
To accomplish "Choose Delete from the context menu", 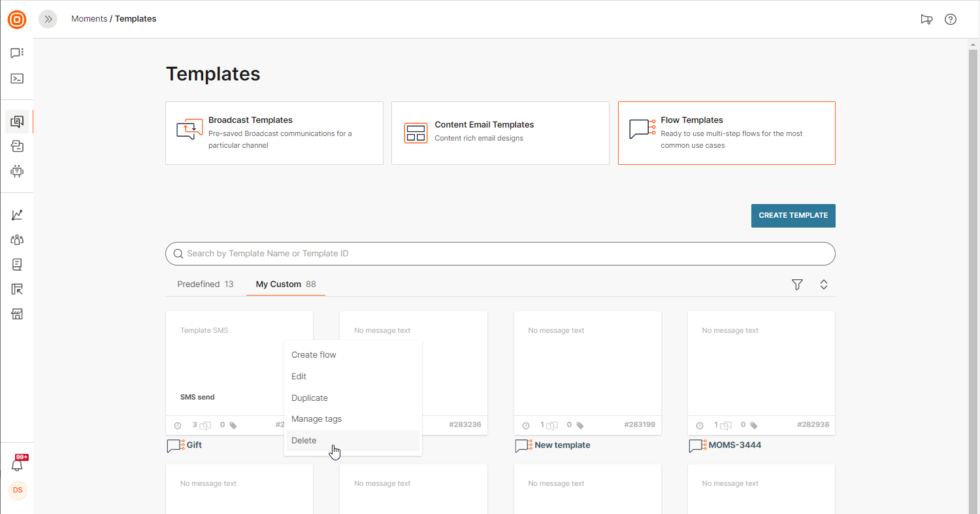I will [304, 440].
